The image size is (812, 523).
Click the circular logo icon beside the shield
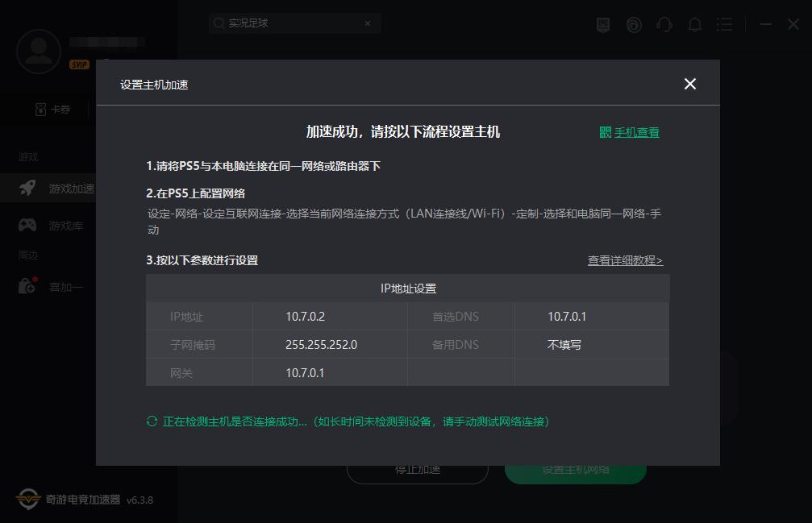click(x=634, y=24)
